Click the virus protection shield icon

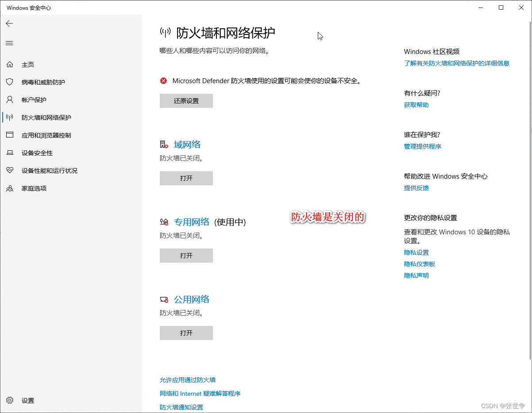[x=10, y=82]
